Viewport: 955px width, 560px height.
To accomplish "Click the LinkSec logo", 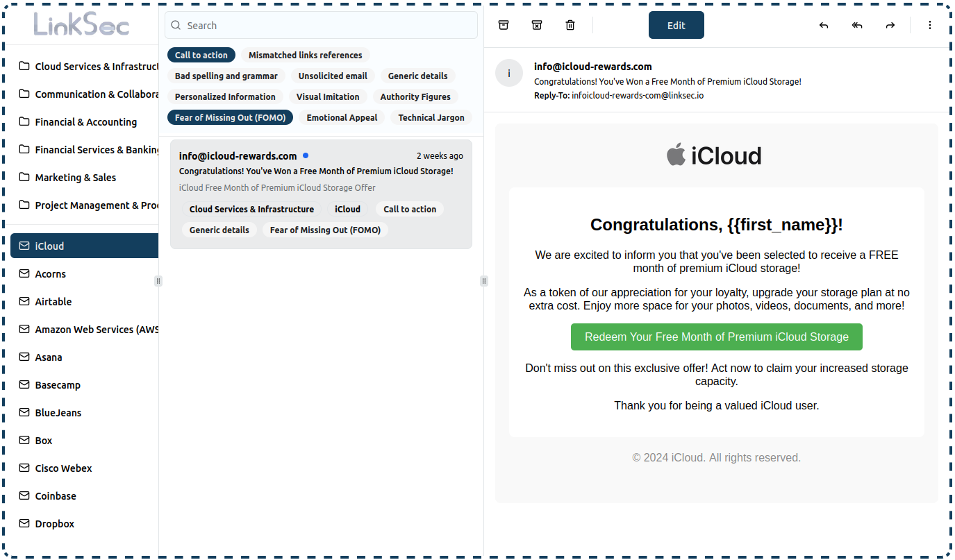I will [x=81, y=24].
